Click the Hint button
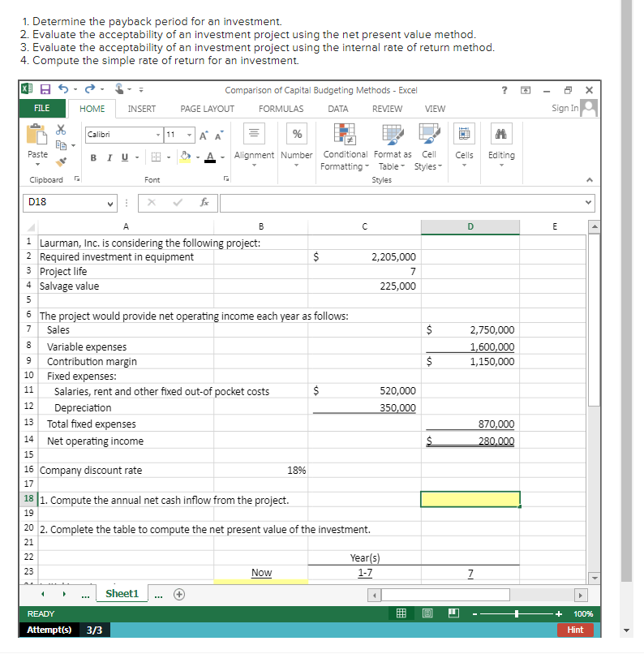Screen dimensions: 644x654 (575, 630)
